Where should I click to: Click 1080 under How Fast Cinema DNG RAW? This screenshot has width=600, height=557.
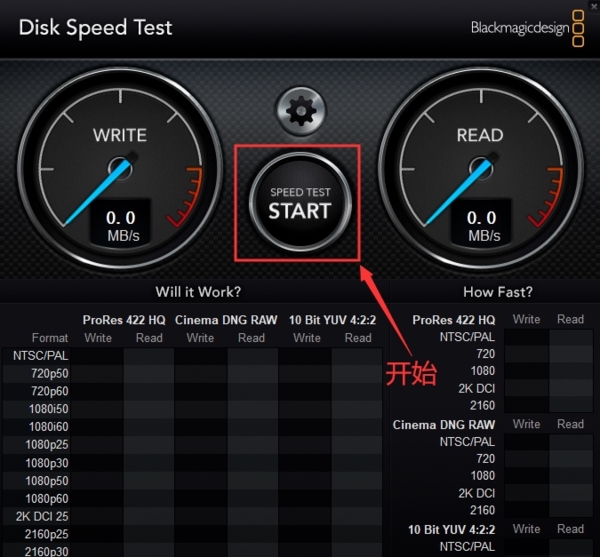click(483, 476)
